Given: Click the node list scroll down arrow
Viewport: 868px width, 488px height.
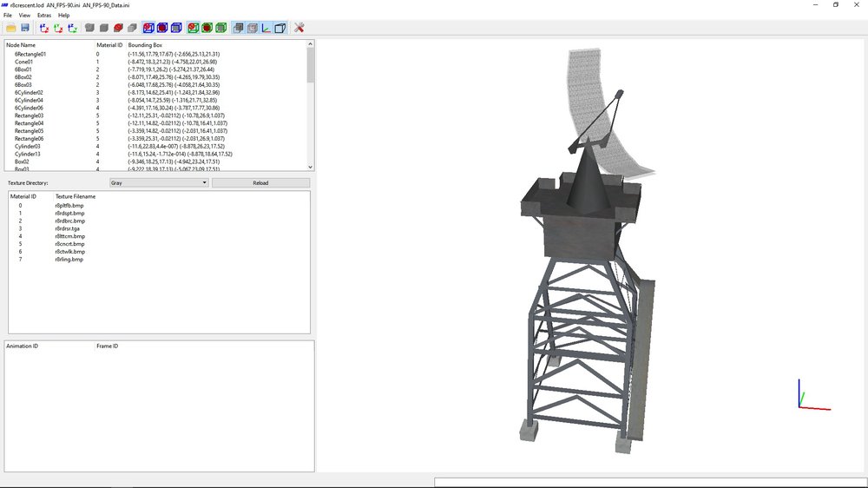Looking at the screenshot, I should coord(310,167).
